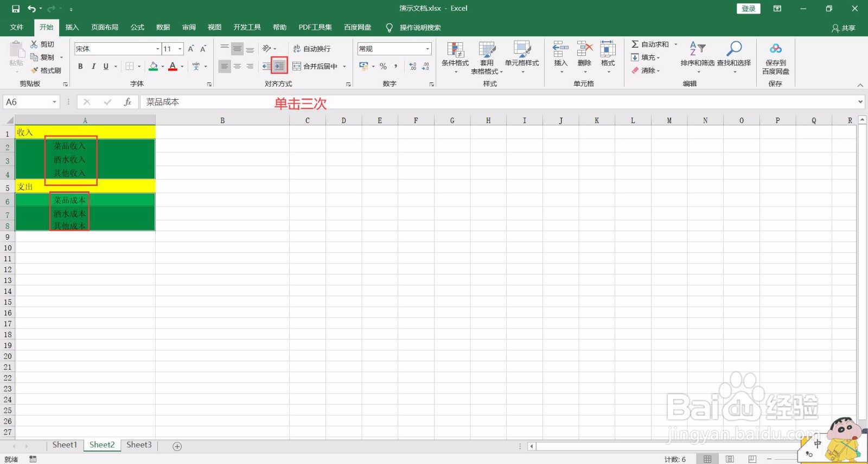Click the Insert cells (插入) icon
868x464 pixels.
(560, 49)
